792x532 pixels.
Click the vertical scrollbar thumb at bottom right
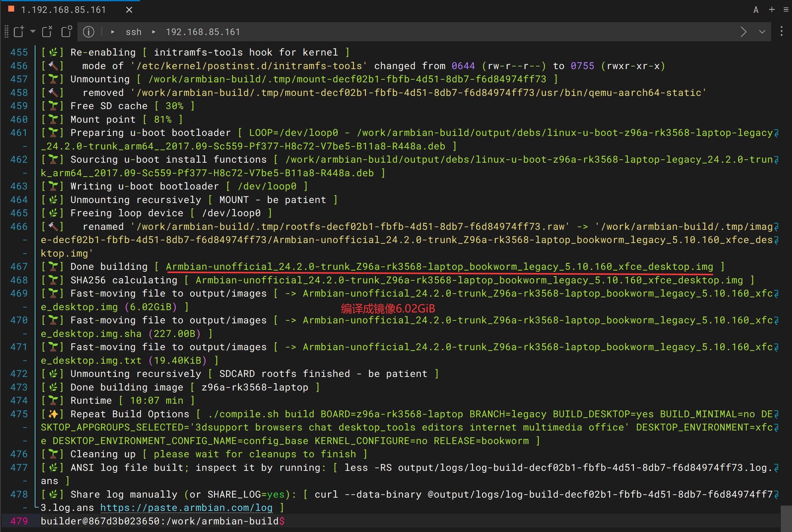786,518
